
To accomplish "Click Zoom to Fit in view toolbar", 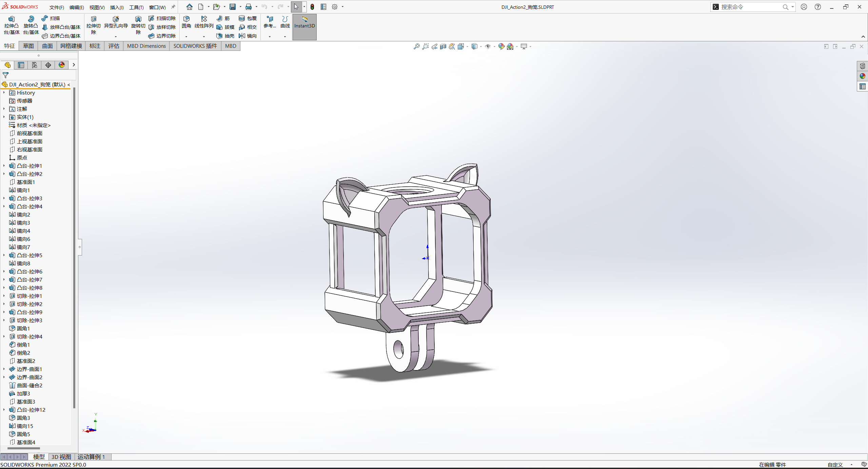I will [x=417, y=46].
